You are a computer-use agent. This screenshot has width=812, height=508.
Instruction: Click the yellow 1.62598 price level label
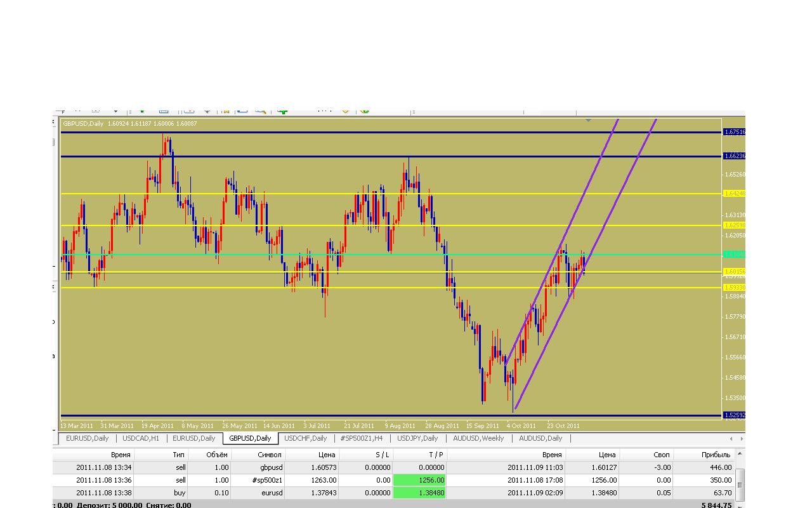pos(734,225)
